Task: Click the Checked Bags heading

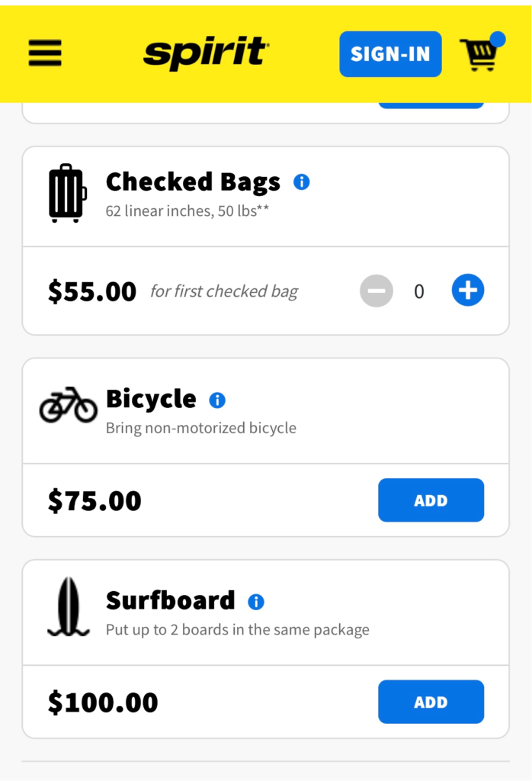Action: pyautogui.click(x=193, y=182)
